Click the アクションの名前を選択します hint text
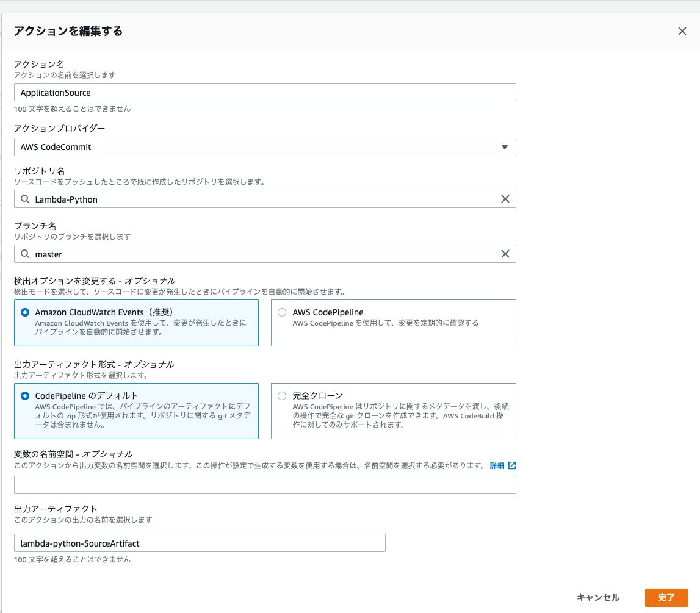 [65, 75]
